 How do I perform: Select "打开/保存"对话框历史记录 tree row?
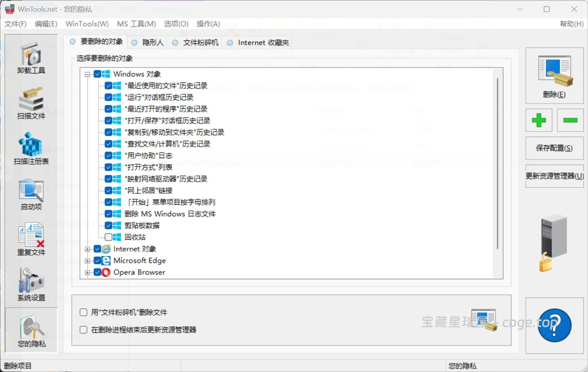click(167, 121)
